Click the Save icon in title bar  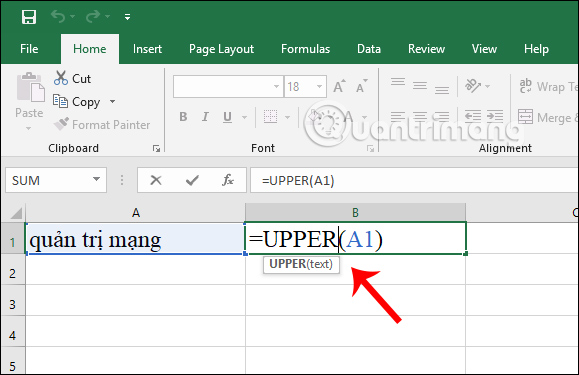(x=29, y=17)
